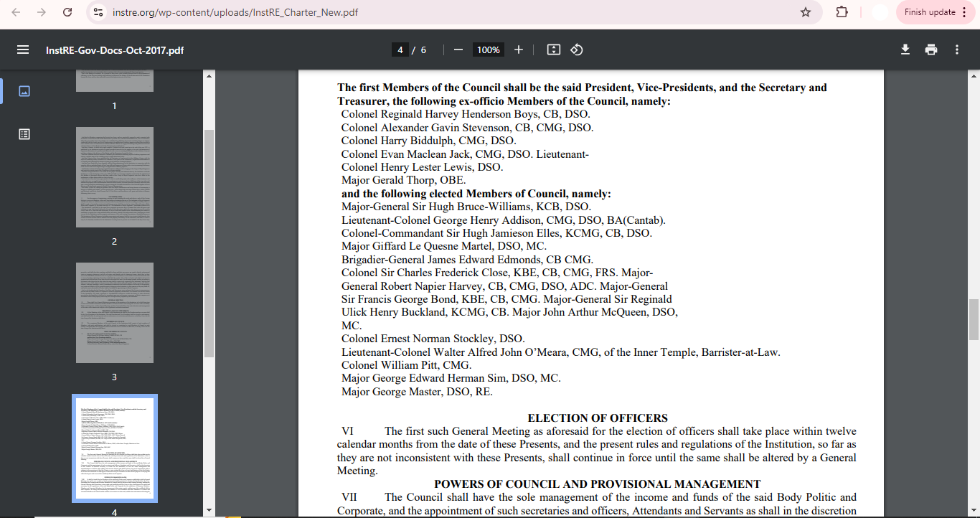This screenshot has width=980, height=518.
Task: Select the page 2 thumbnail
Action: coord(115,177)
